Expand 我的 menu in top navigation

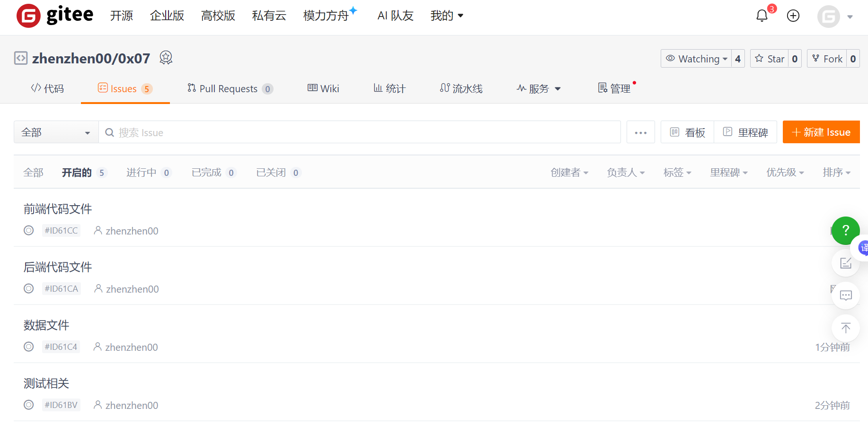(x=447, y=16)
